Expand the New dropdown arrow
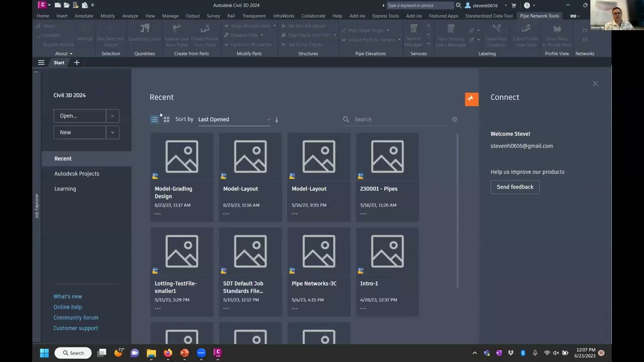This screenshot has height=362, width=644. pos(113,132)
